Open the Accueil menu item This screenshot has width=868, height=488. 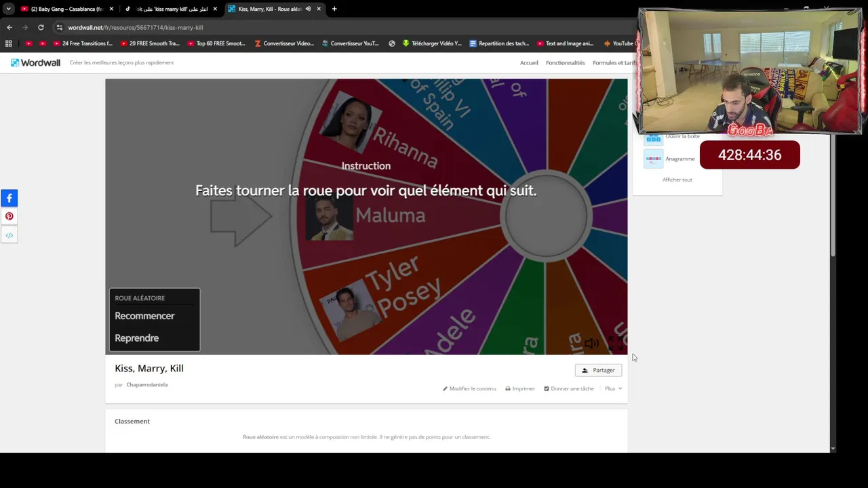click(x=529, y=62)
